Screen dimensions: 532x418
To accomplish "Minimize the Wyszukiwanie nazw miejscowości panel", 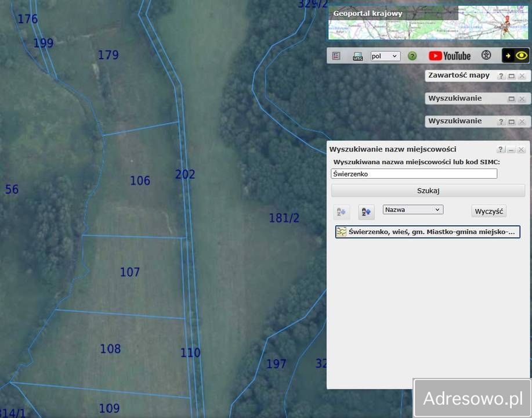I will (511, 150).
